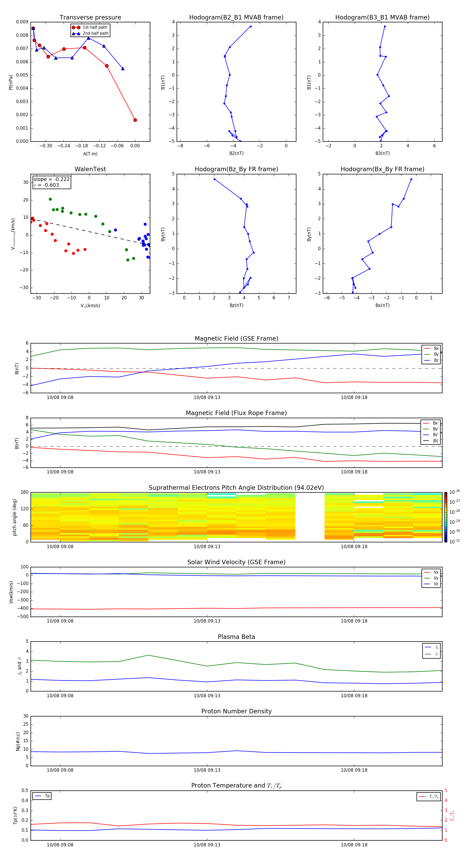The width and height of the screenshot is (473, 868).
Task: Select the '1st half path' legend entry
Action: pos(90,27)
